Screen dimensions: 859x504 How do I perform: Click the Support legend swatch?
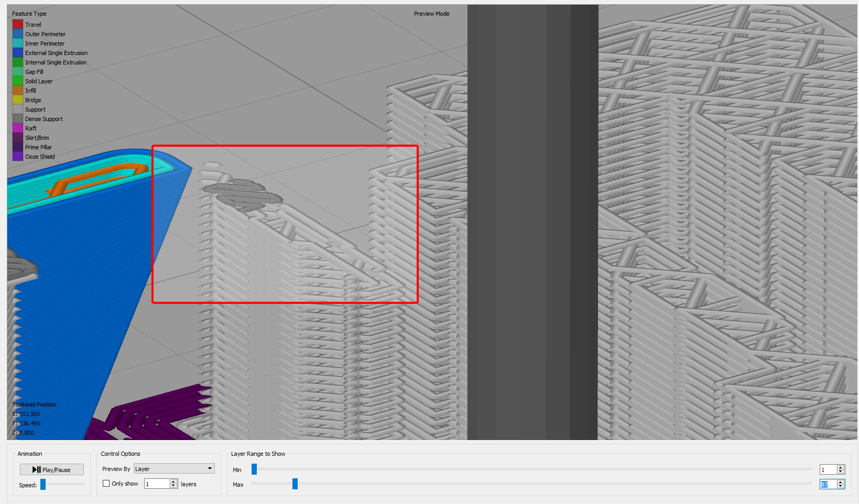[x=17, y=109]
